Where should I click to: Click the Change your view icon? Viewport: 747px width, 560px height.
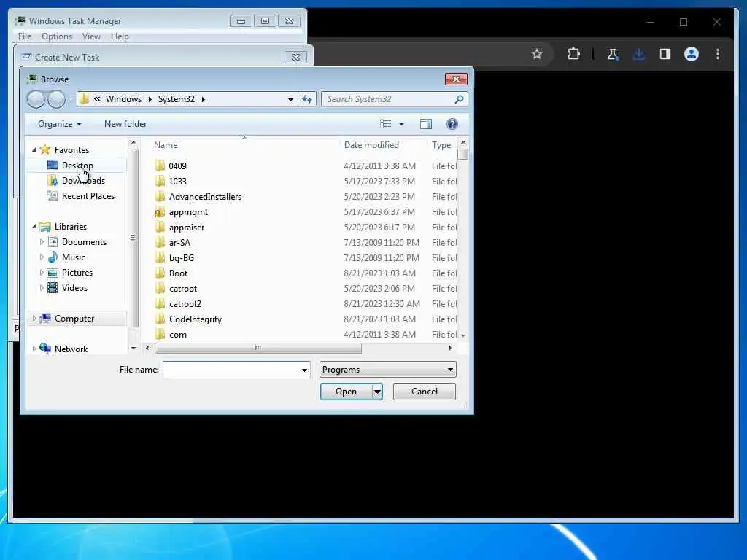coord(385,124)
